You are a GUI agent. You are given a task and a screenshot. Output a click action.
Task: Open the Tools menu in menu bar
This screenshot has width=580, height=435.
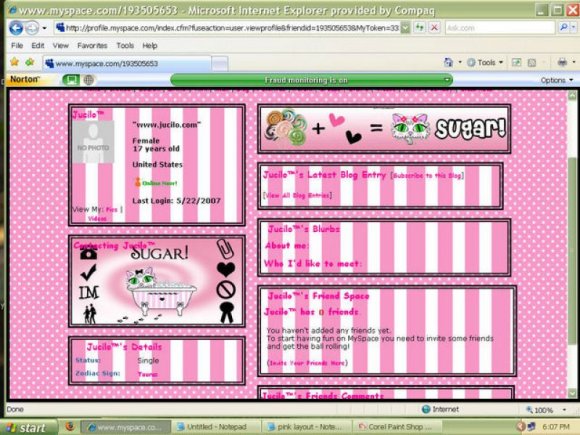coord(125,45)
